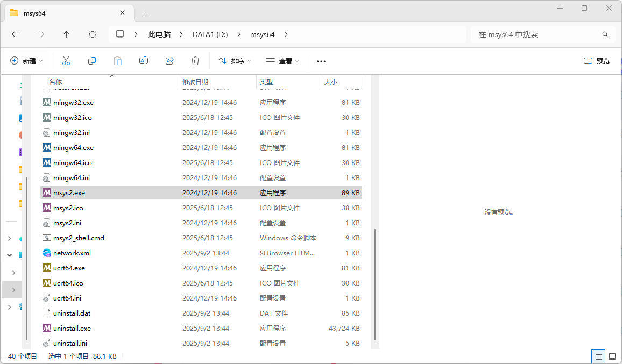
Task: Select the mingw32.ico file
Action: (73, 117)
